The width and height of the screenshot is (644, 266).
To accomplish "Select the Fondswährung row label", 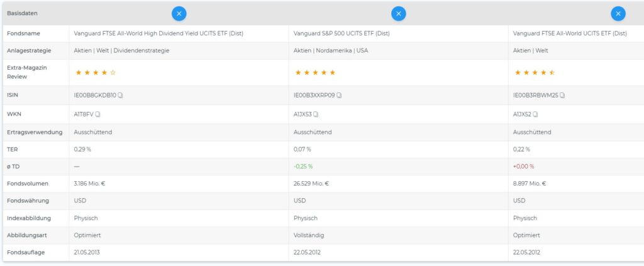I will point(28,201).
